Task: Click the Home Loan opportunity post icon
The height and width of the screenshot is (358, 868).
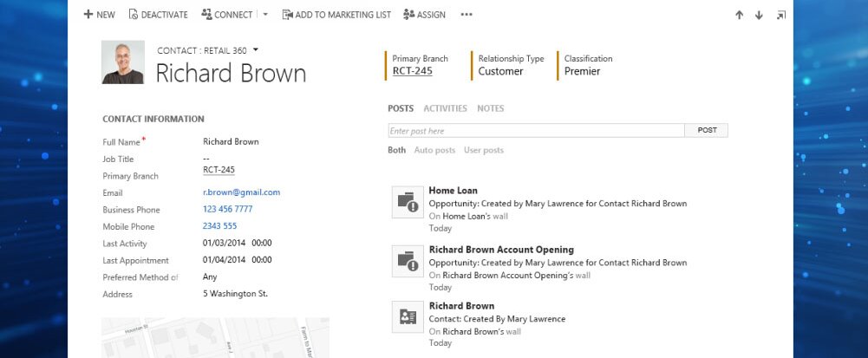Action: pos(407,203)
